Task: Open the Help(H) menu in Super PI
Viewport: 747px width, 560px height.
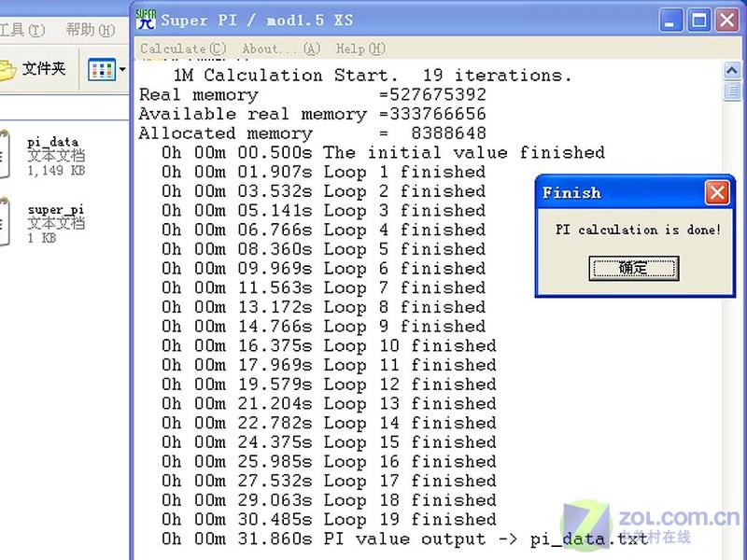Action: click(x=360, y=49)
